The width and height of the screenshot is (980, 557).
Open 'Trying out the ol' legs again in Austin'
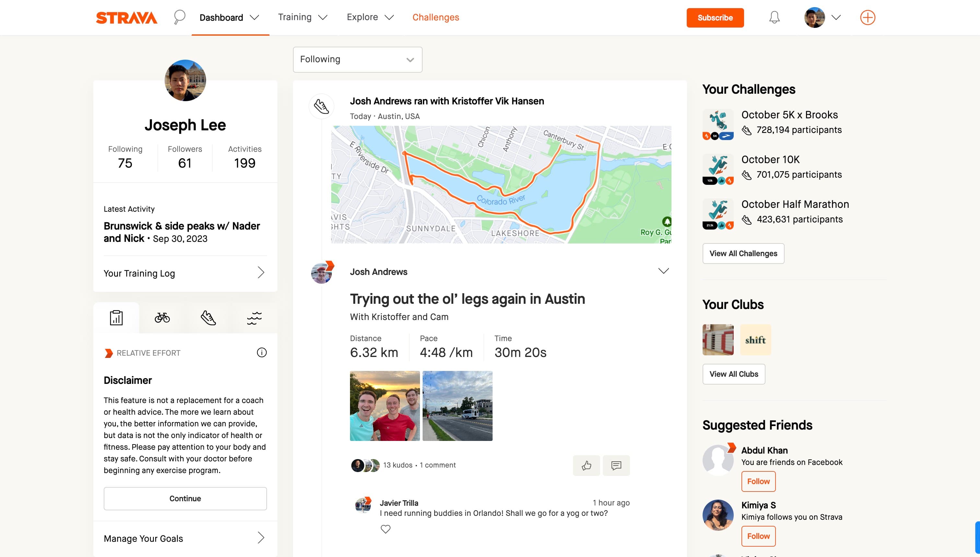(x=467, y=299)
